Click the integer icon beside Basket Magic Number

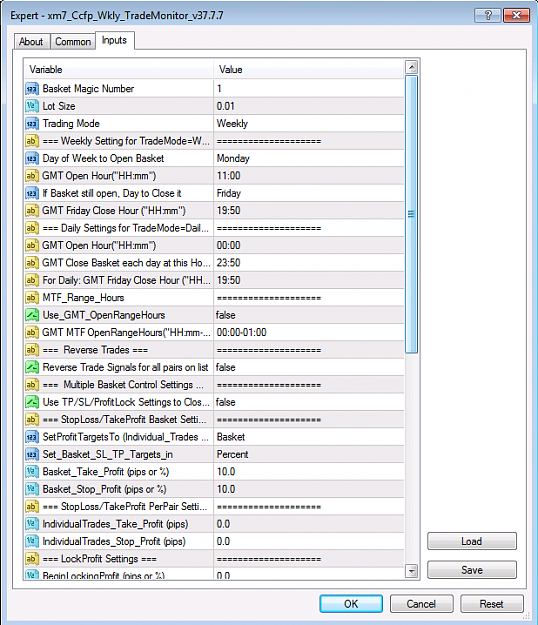point(32,88)
